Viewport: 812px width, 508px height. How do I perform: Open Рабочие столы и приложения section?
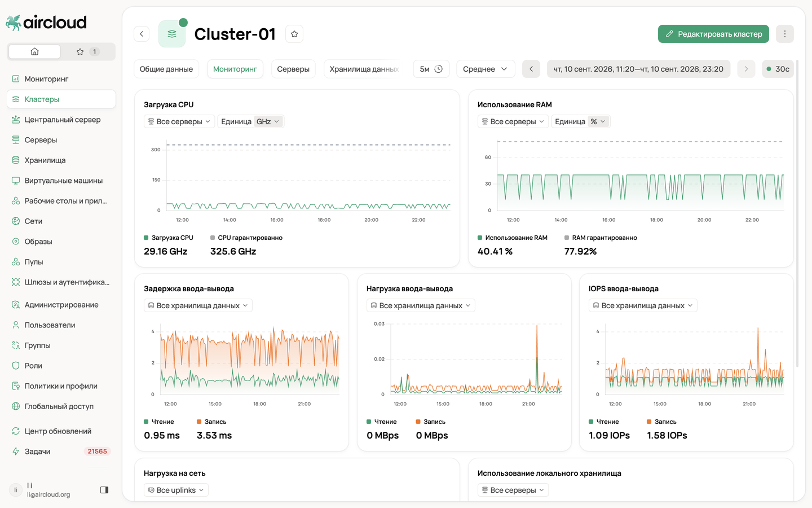click(61, 201)
